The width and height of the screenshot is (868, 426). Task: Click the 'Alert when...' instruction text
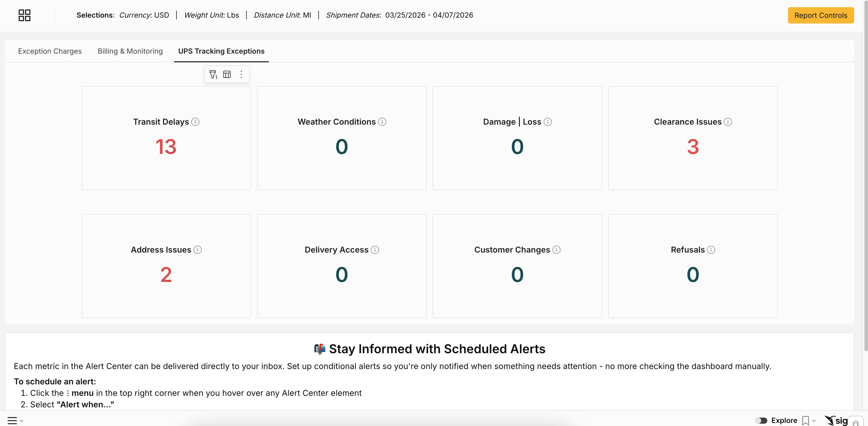pyautogui.click(x=85, y=405)
